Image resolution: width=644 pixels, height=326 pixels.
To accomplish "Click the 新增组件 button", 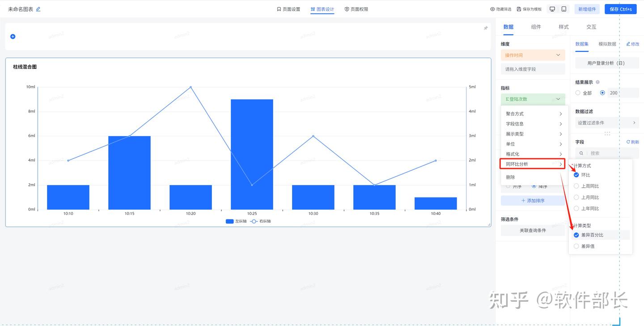I will point(587,9).
